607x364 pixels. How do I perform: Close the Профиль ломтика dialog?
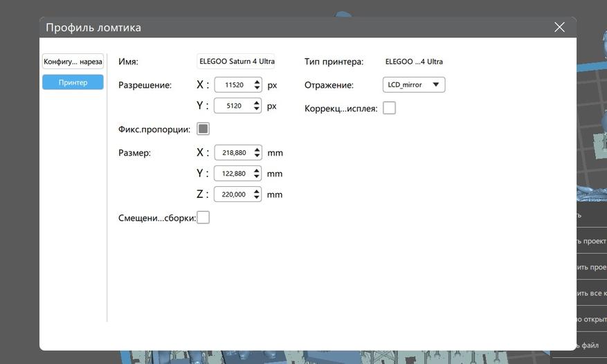[x=559, y=27]
